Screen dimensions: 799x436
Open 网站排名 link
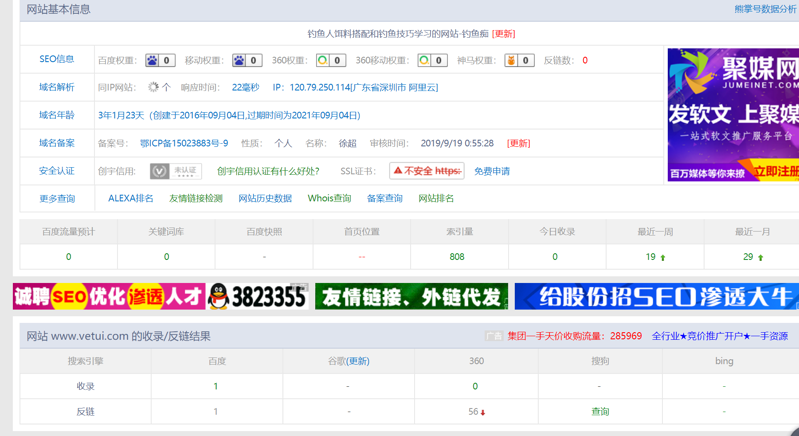pos(436,199)
